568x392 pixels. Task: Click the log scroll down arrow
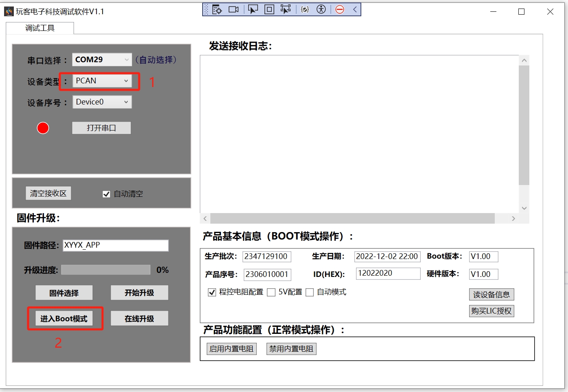point(524,208)
